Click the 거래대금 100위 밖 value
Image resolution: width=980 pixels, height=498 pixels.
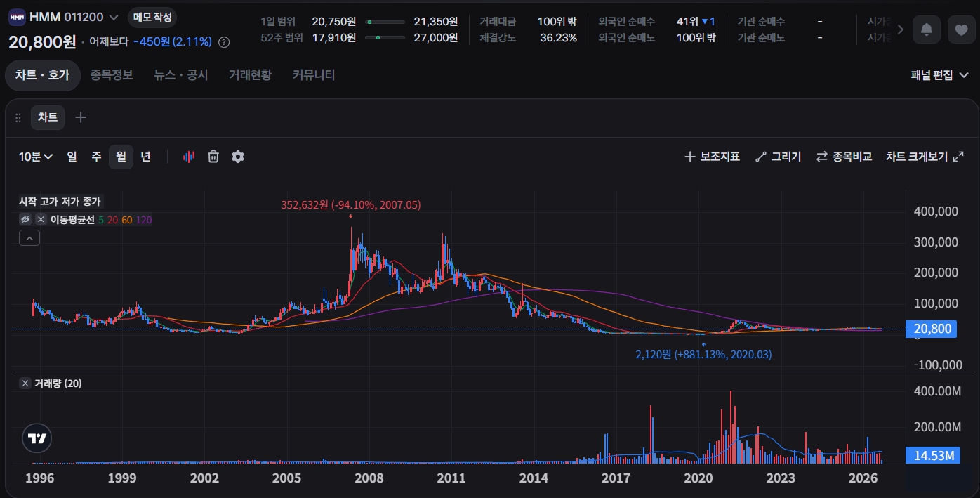click(557, 22)
